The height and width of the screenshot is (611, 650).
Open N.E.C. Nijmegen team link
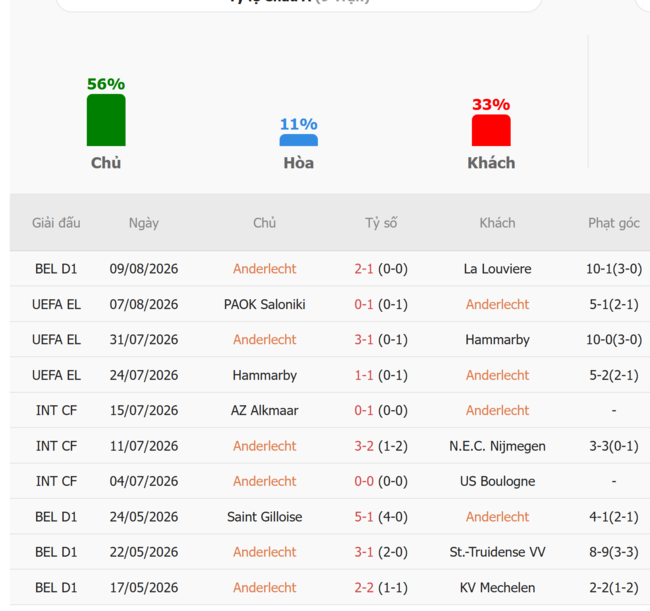click(x=497, y=446)
